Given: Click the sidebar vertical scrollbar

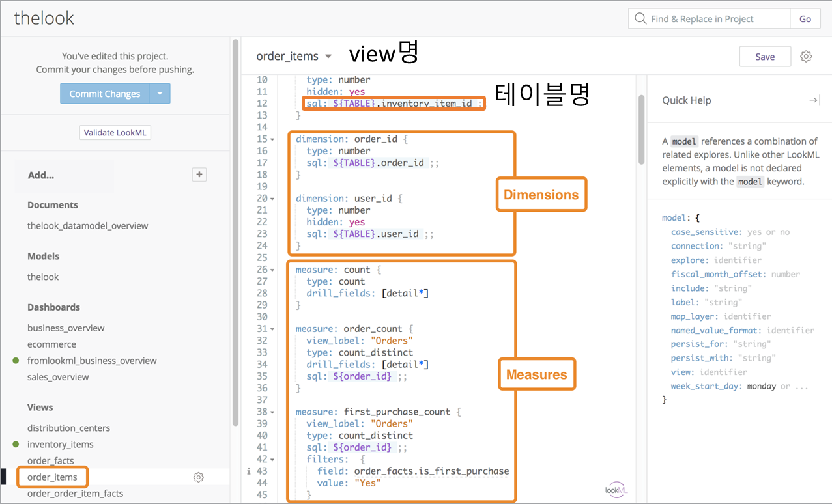Looking at the screenshot, I should [x=235, y=233].
